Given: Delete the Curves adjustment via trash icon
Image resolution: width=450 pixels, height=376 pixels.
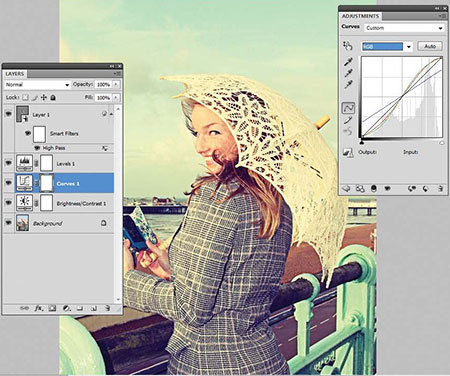Looking at the screenshot, I should click(x=440, y=189).
